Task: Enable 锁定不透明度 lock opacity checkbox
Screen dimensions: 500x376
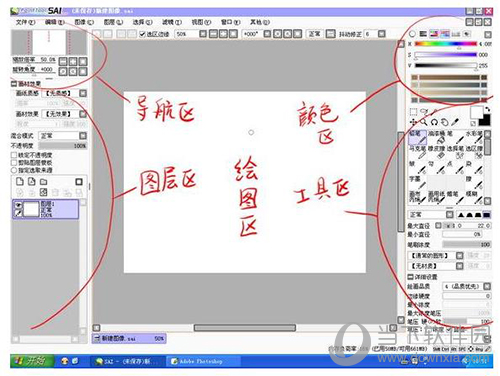Action: click(14, 155)
